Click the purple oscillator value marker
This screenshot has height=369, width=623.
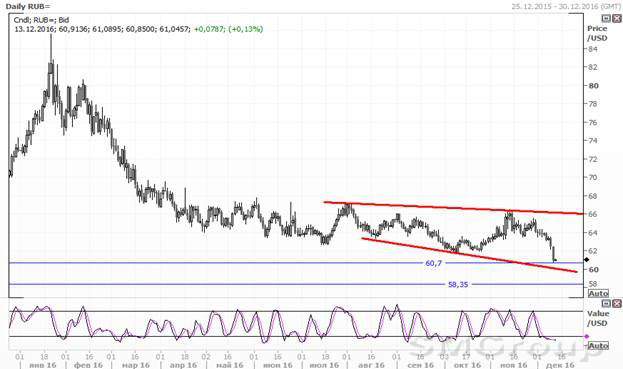click(586, 336)
